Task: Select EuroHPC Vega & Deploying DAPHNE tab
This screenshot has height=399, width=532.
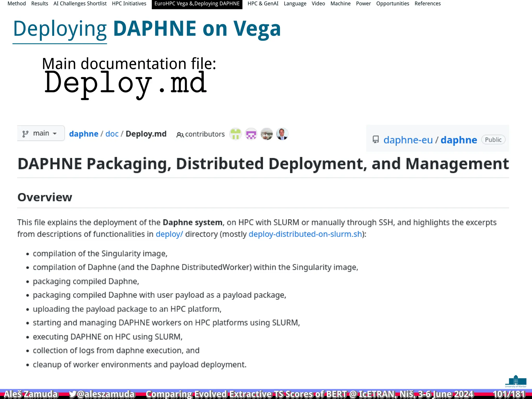Action: (197, 4)
